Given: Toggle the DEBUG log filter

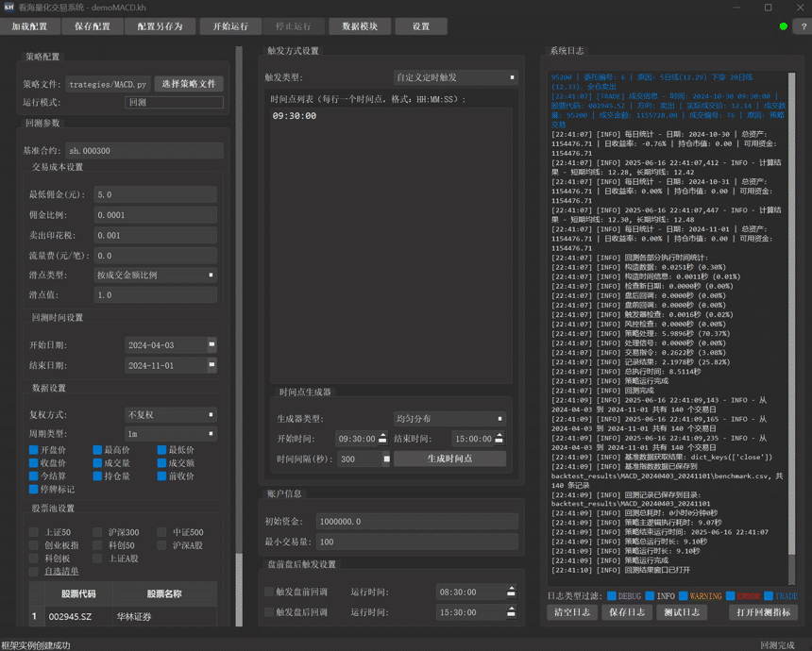Looking at the screenshot, I should coord(612,596).
